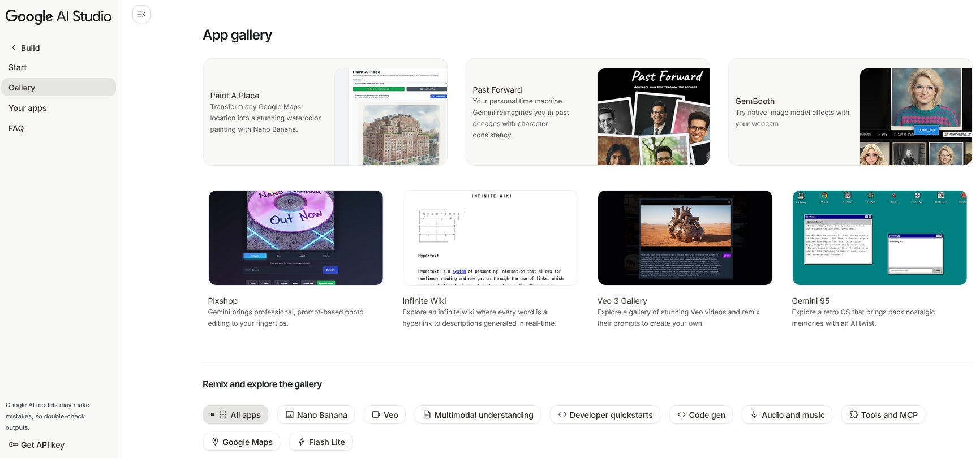980x458 pixels.
Task: Open the Paint A Place featured card
Action: 325,112
